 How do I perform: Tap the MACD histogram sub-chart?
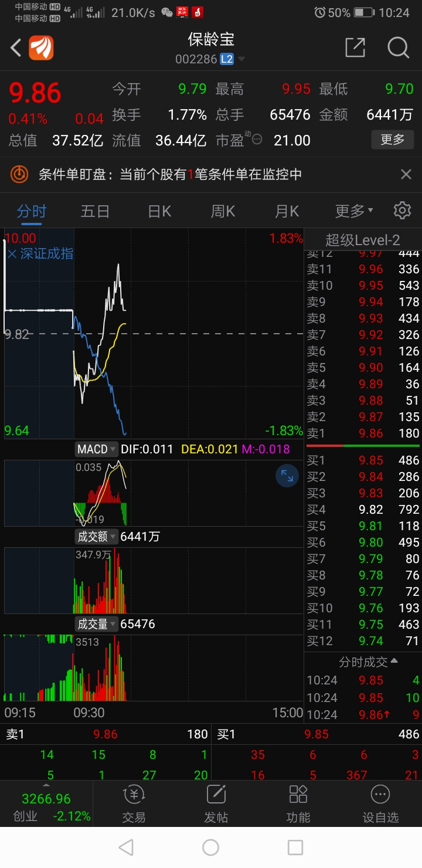[x=154, y=493]
